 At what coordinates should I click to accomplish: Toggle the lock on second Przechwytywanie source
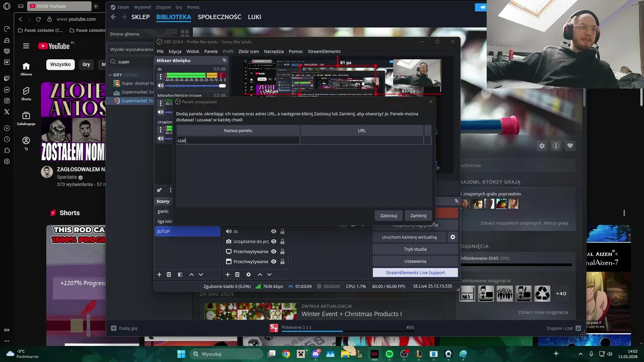(x=282, y=261)
